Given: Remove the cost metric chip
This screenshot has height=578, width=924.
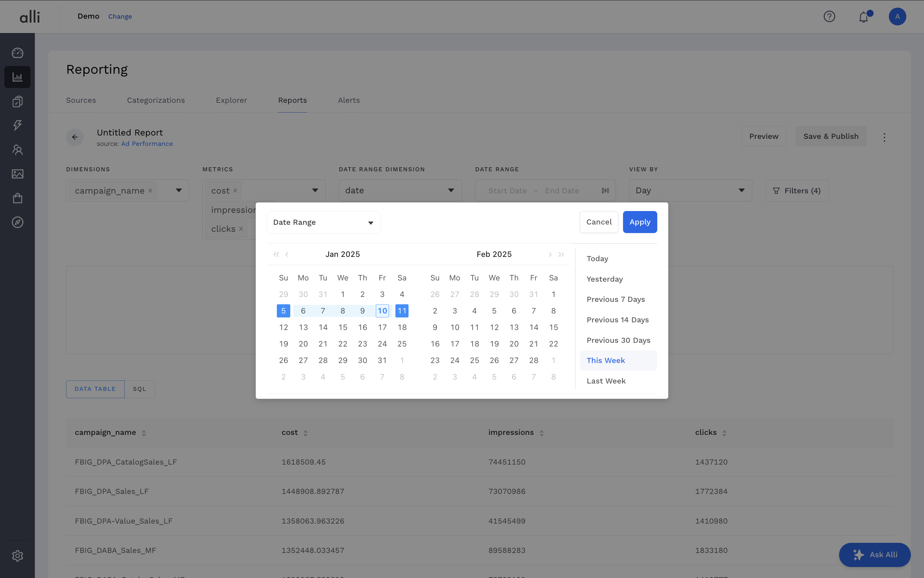Looking at the screenshot, I should pyautogui.click(x=235, y=190).
